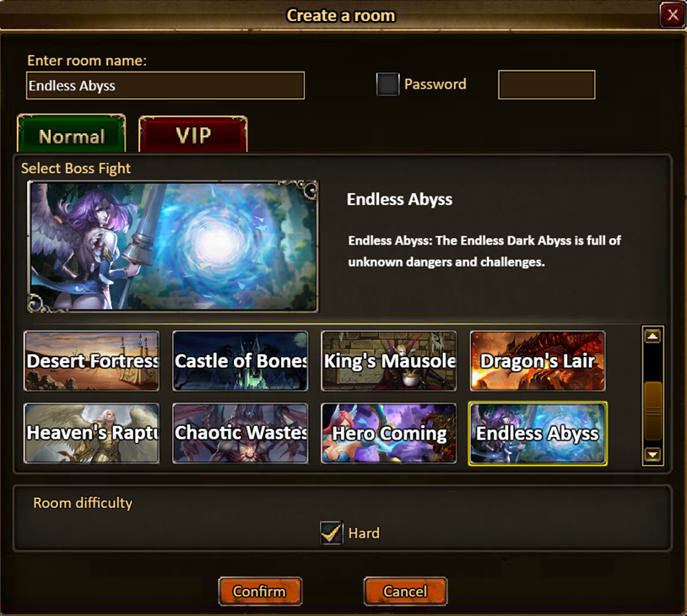
Task: Select the Dragon's Lair boss tile
Action: click(x=538, y=361)
